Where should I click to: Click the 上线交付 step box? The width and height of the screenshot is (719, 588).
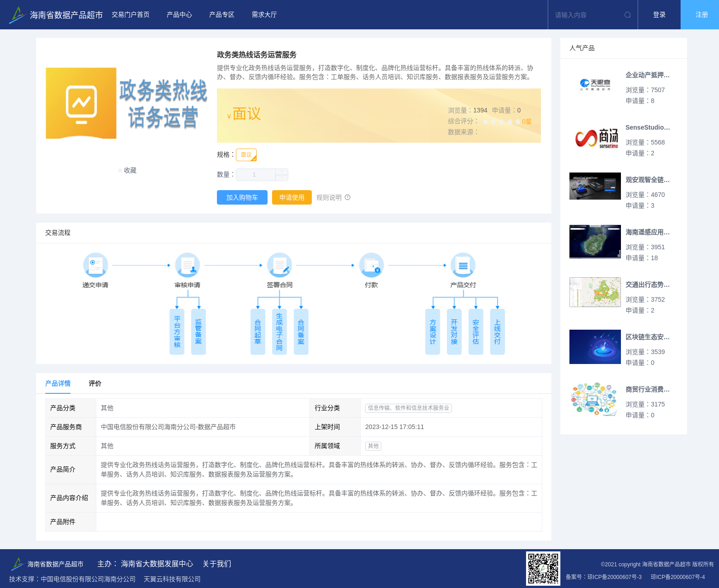pyautogui.click(x=498, y=331)
